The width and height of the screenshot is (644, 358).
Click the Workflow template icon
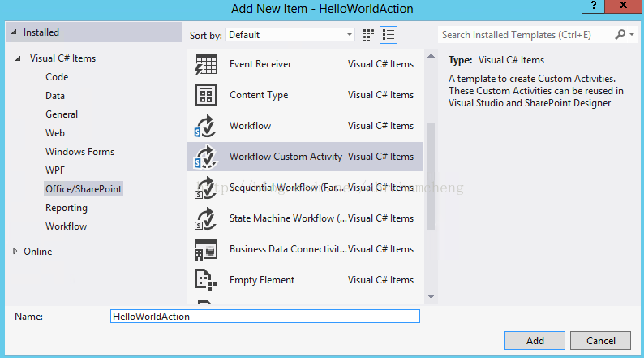coord(206,126)
